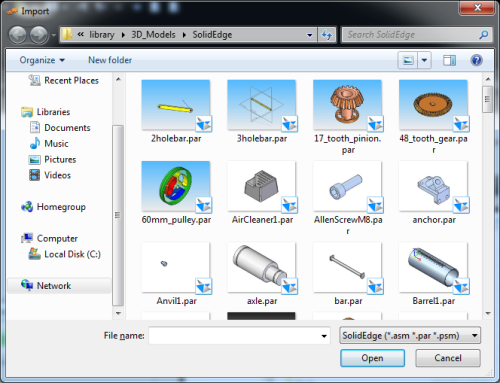Click the New folder button

coord(110,60)
